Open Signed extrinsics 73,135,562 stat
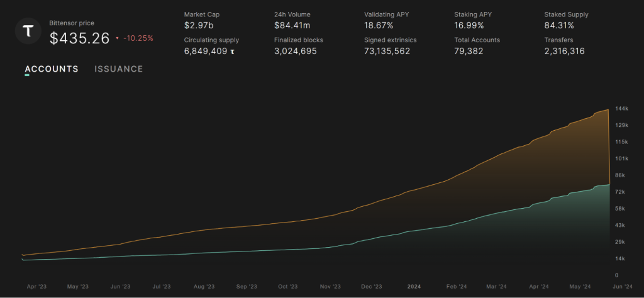This screenshot has width=644, height=298. [387, 51]
